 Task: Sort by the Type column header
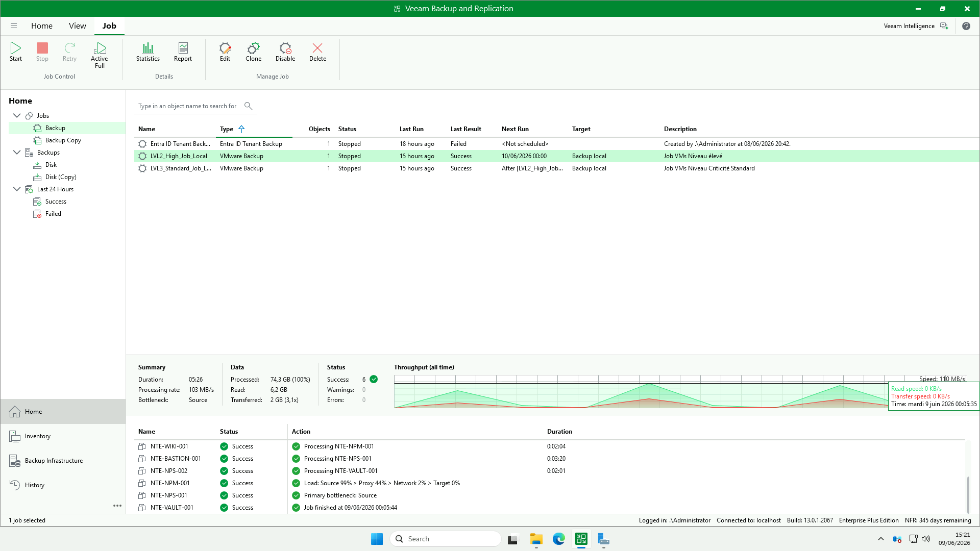pyautogui.click(x=254, y=129)
